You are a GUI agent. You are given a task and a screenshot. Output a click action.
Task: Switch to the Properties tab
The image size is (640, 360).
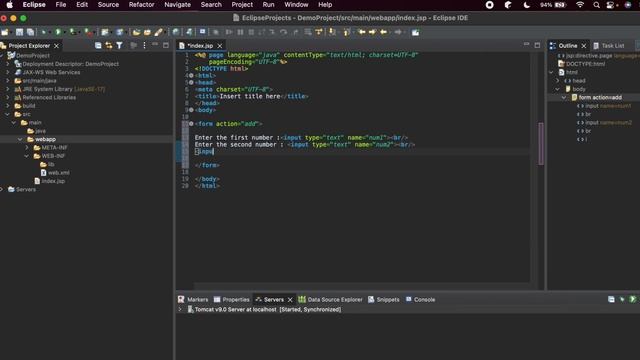[231, 300]
